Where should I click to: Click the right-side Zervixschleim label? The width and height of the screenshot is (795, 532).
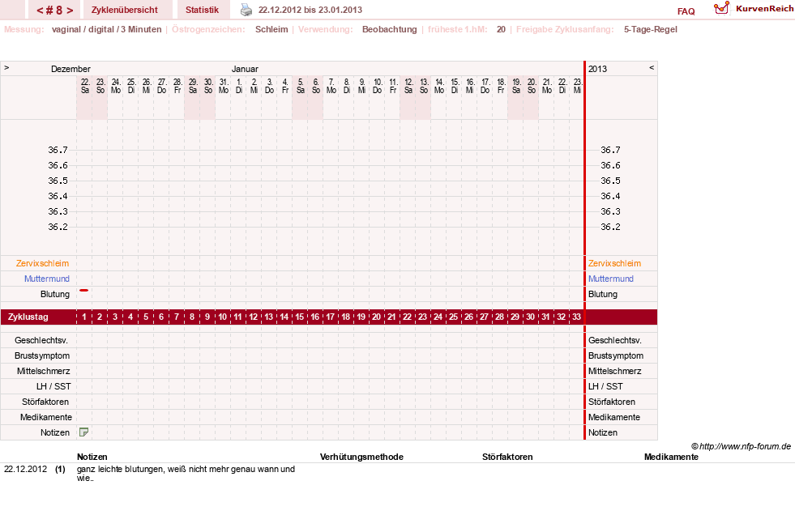[x=614, y=263]
